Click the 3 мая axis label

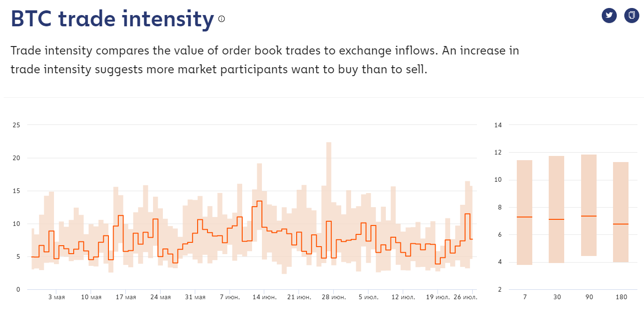click(x=57, y=296)
